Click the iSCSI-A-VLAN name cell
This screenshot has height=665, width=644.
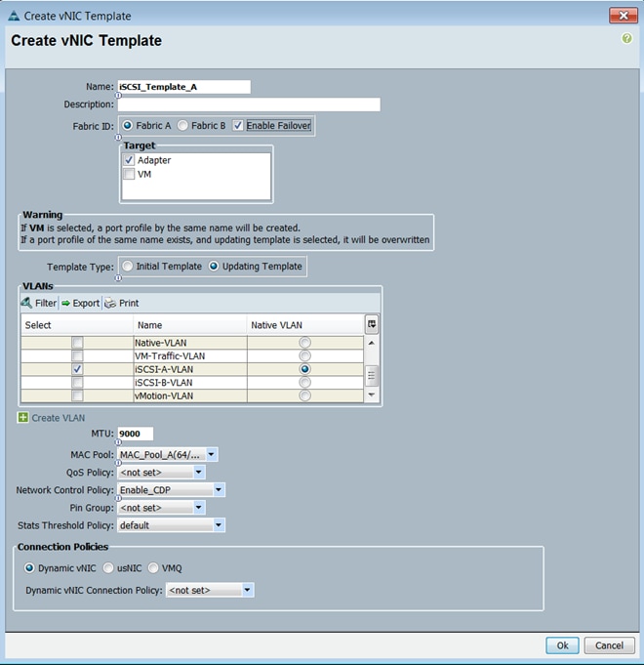pyautogui.click(x=190, y=369)
